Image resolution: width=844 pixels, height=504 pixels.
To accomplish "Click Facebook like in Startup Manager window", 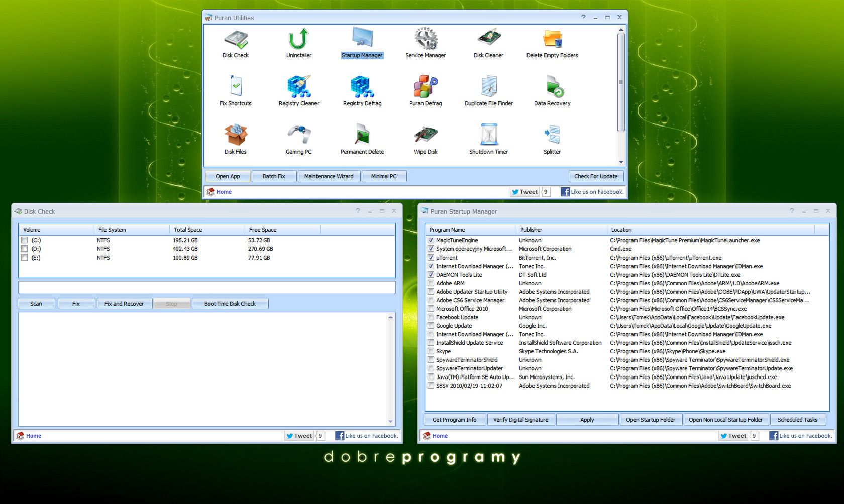I will pyautogui.click(x=801, y=436).
